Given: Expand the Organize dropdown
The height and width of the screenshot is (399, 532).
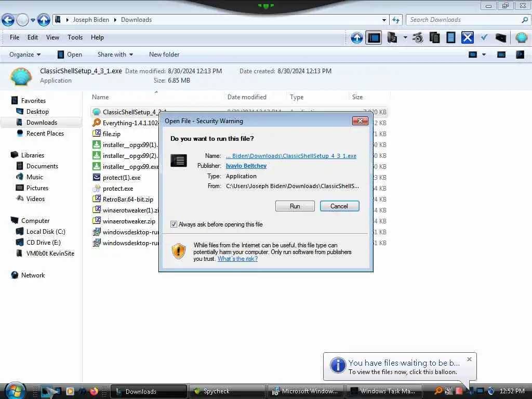Looking at the screenshot, I should coord(25,55).
